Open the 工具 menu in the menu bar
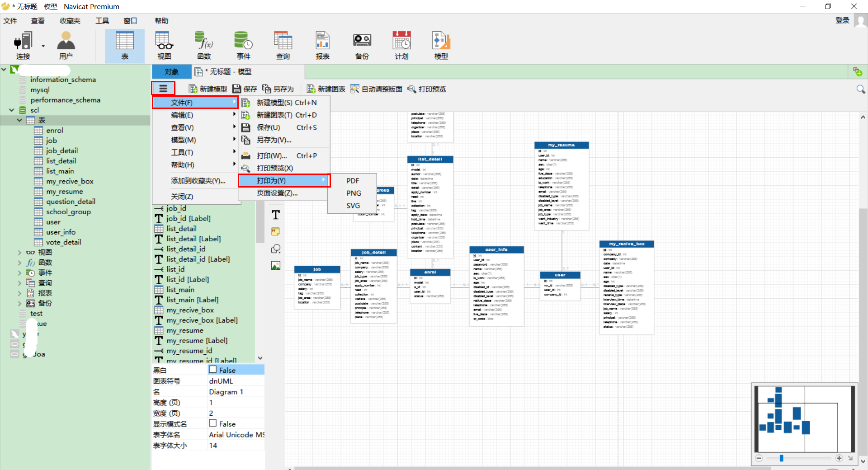The height and width of the screenshot is (470, 868). (102, 21)
